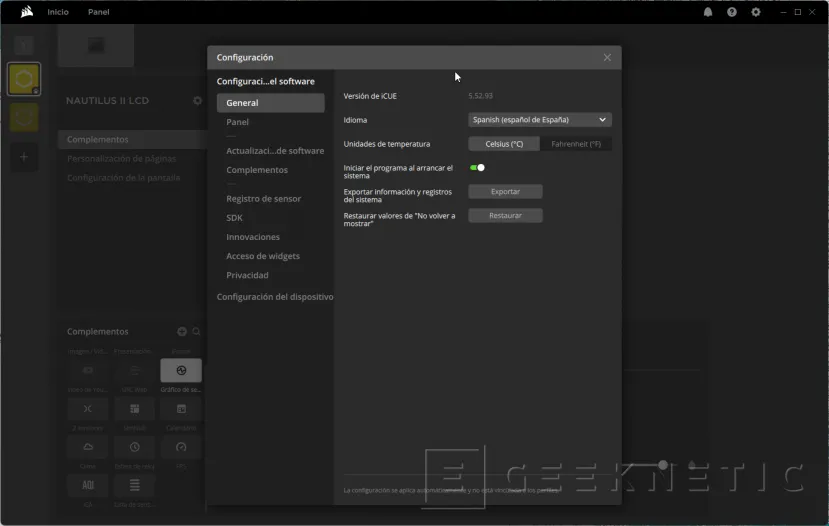The height and width of the screenshot is (526, 829).
Task: Pick the Calendario widget
Action: pyautogui.click(x=181, y=409)
